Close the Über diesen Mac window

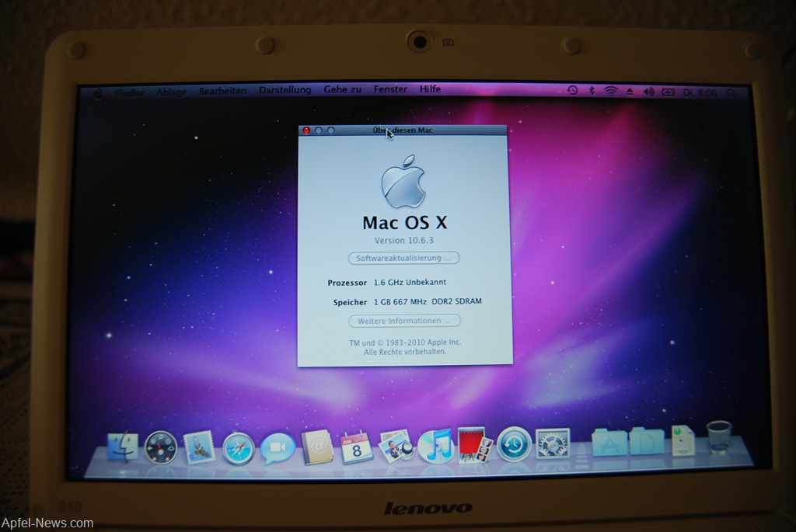(306, 130)
